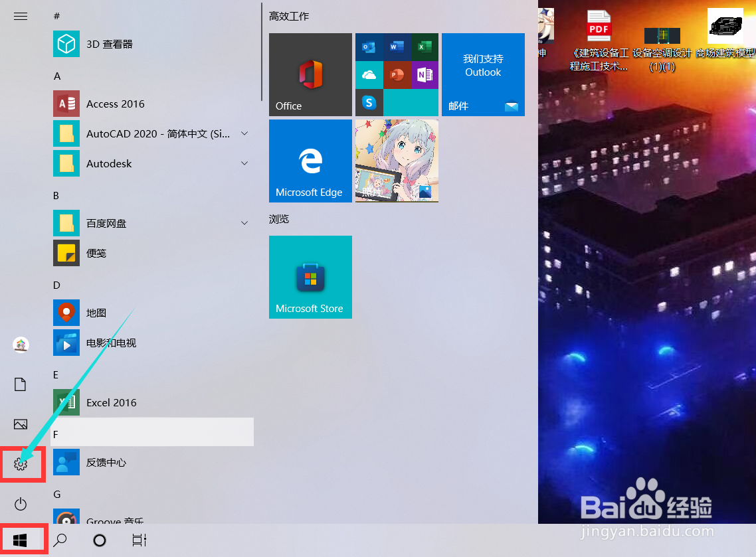Jump to letter index via # header
This screenshot has height=557, width=756.
coord(56,16)
